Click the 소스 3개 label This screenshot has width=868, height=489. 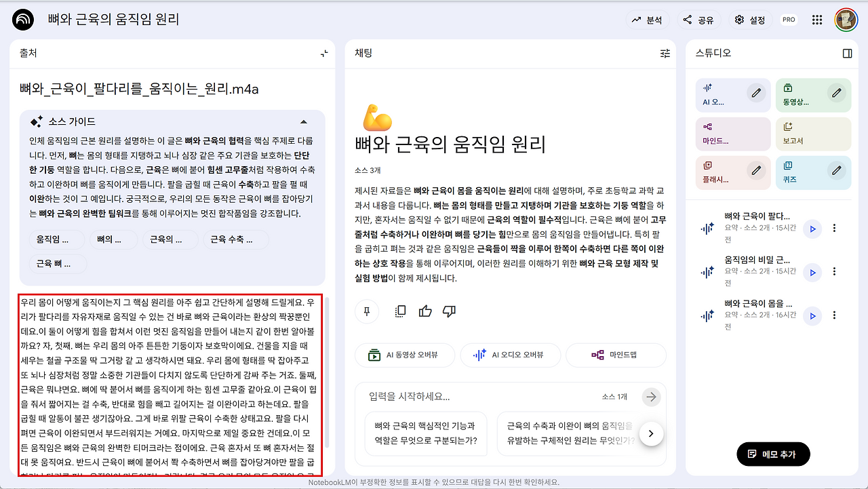(367, 170)
